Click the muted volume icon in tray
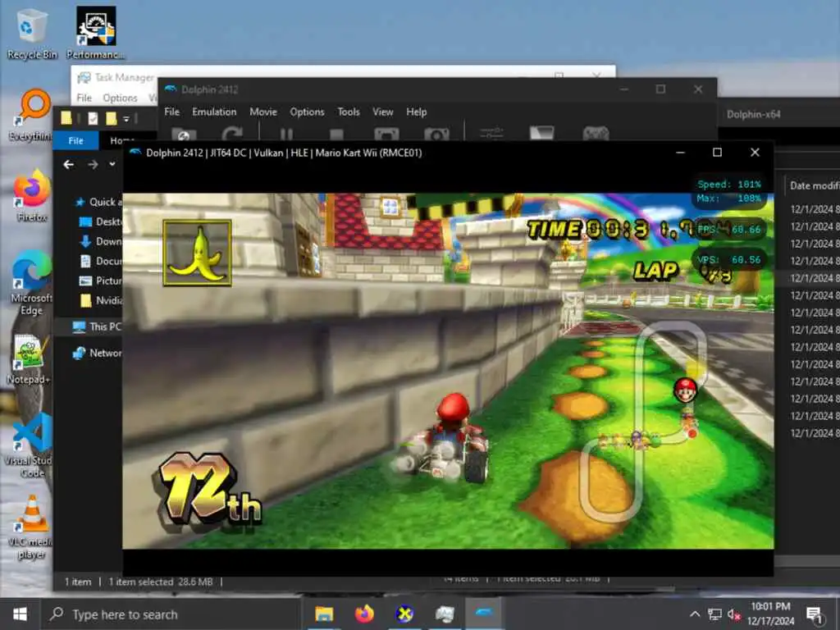Viewport: 840px width, 630px height. point(734,615)
